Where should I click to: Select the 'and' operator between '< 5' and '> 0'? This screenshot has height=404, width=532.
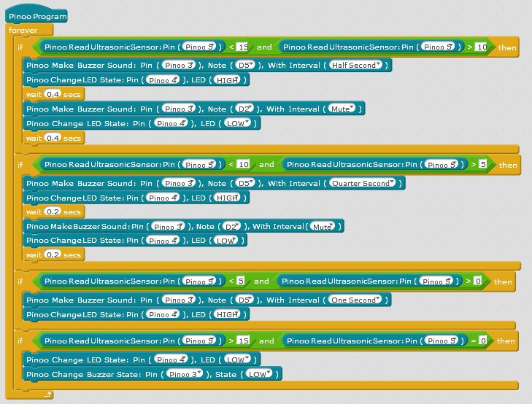coord(261,281)
